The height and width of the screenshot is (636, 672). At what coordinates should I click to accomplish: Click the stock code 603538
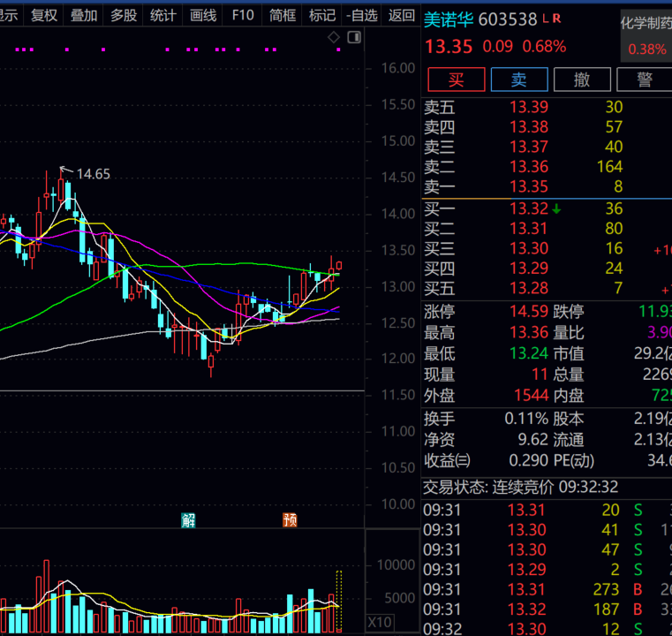[x=508, y=19]
